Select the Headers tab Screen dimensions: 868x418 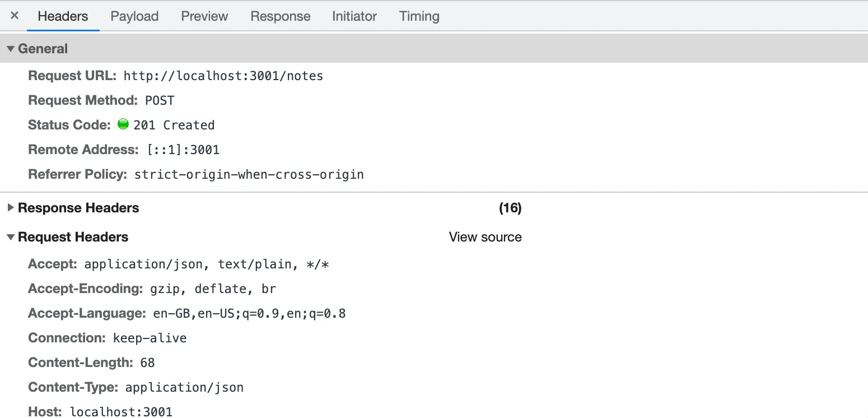tap(63, 16)
